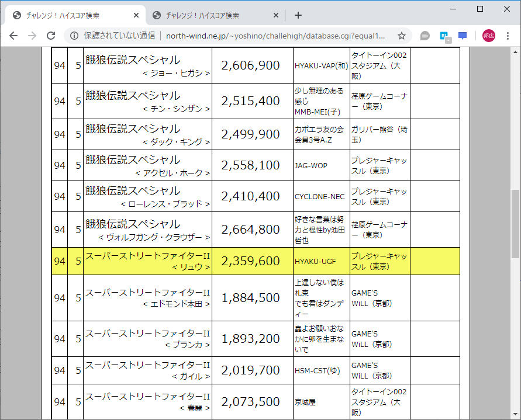
Task: Click player name HYAKU-VAP(和)
Action: click(321, 66)
